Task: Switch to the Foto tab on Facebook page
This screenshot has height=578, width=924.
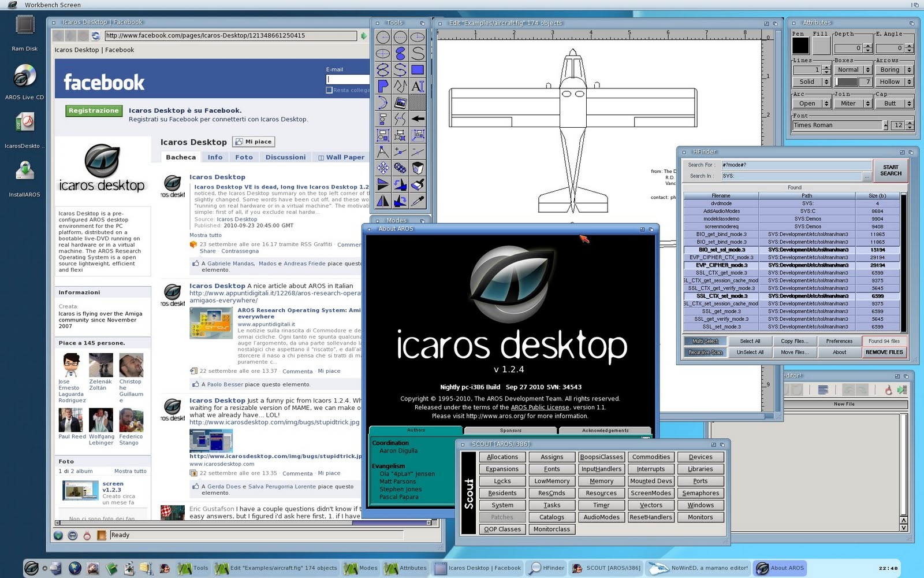Action: (x=244, y=157)
